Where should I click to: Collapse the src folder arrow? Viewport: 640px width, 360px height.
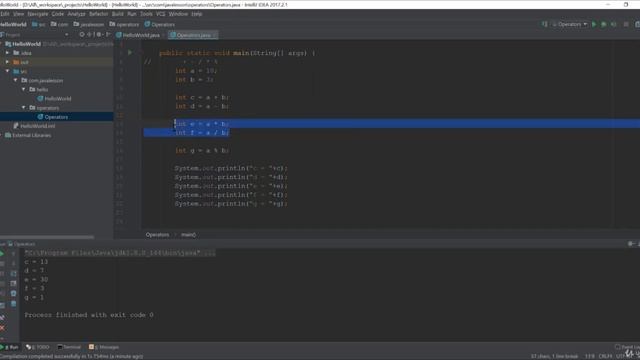7,71
